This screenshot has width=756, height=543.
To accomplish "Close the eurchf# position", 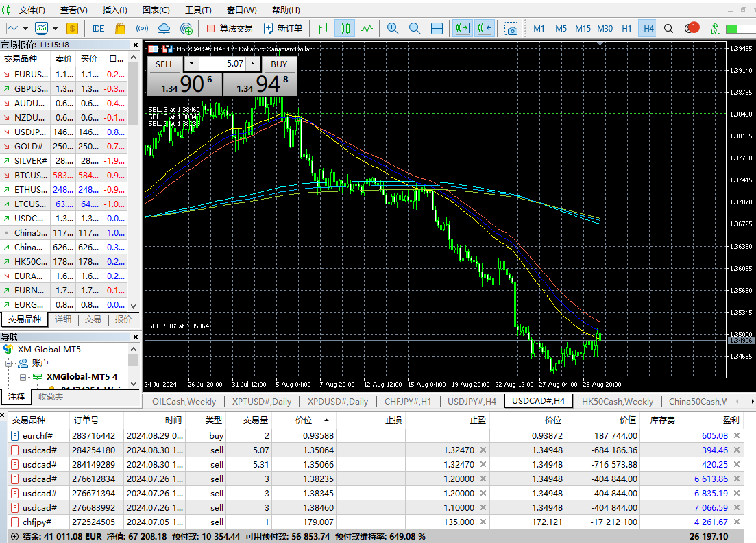I will [737, 435].
